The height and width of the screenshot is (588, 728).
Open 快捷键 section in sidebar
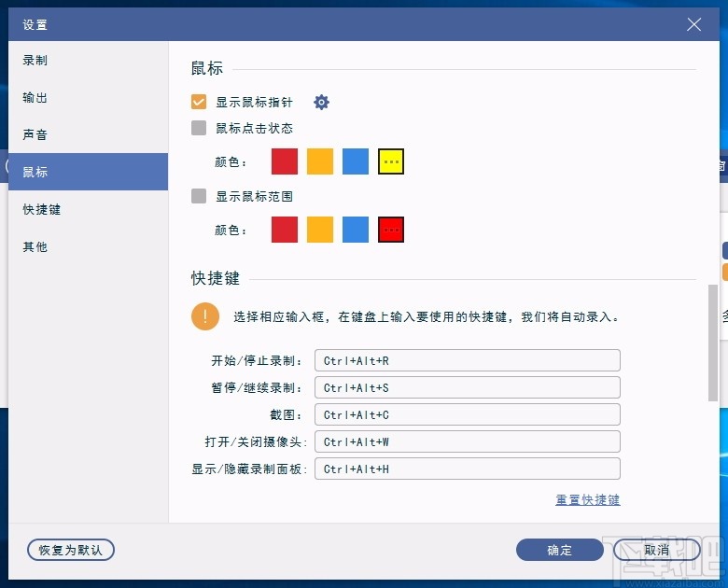coord(89,209)
